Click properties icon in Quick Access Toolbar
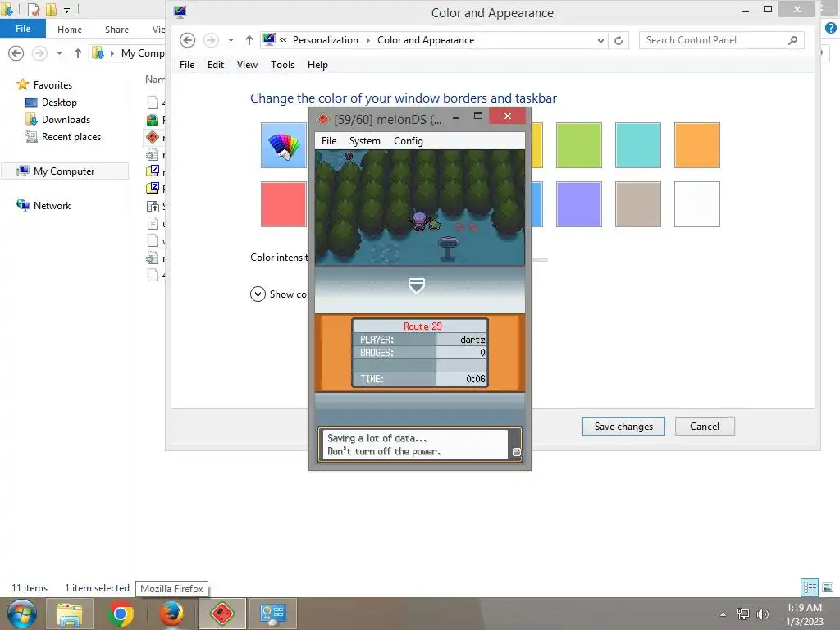This screenshot has width=840, height=630. pos(33,10)
